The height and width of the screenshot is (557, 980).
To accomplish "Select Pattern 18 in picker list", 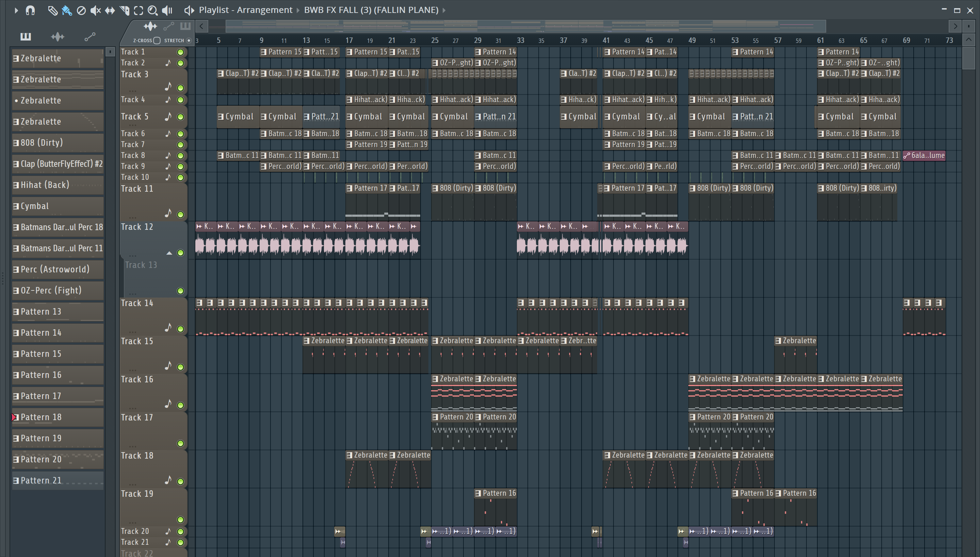I will pyautogui.click(x=58, y=417).
